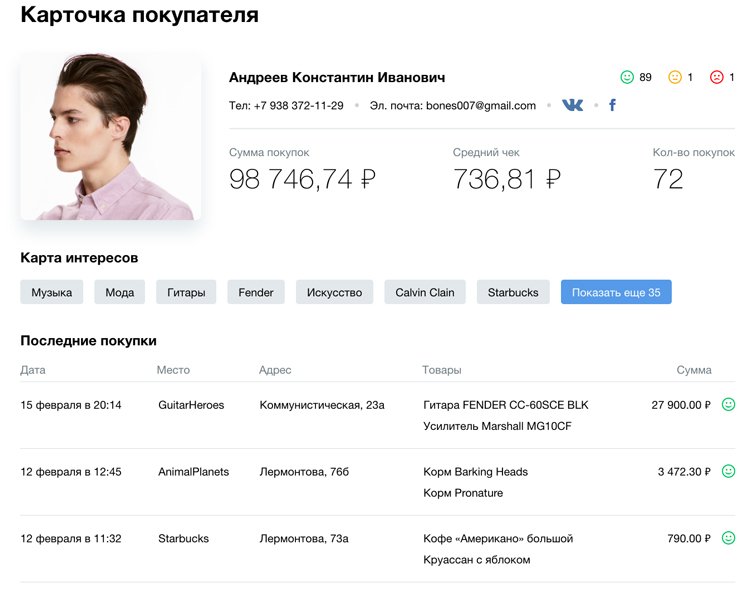Screen dimensions: 750x591
Task: Click the email bones007@gmail.com
Action: 481,106
